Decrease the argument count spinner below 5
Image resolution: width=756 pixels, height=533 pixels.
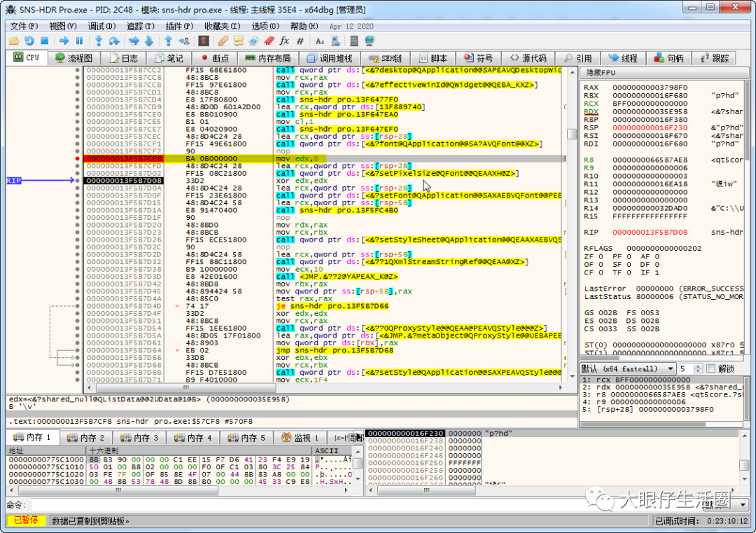click(698, 371)
